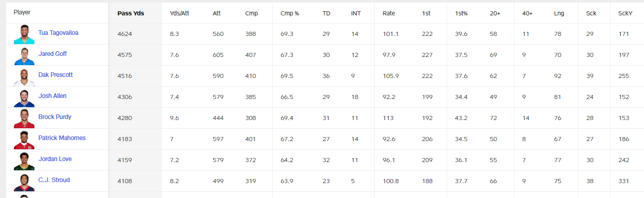Open Tua Tagovailoa's profile link
Image resolution: width=644 pixels, height=198 pixels.
[58, 33]
